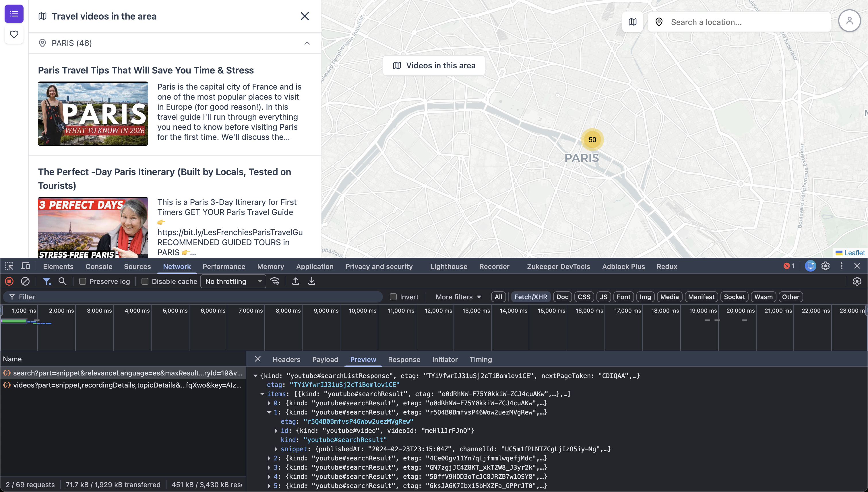Click the favorites heart icon in sidebar
This screenshot has width=868, height=492.
point(14,34)
